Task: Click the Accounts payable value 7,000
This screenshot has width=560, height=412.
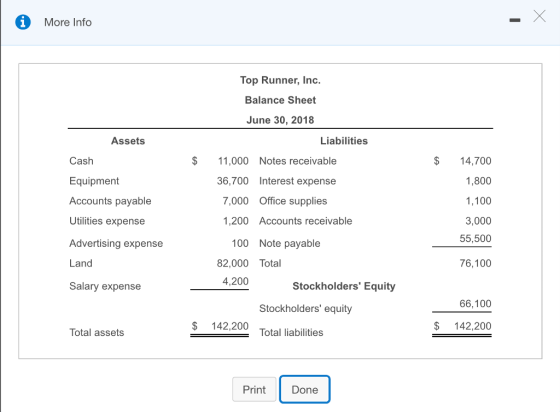Action: [235, 201]
